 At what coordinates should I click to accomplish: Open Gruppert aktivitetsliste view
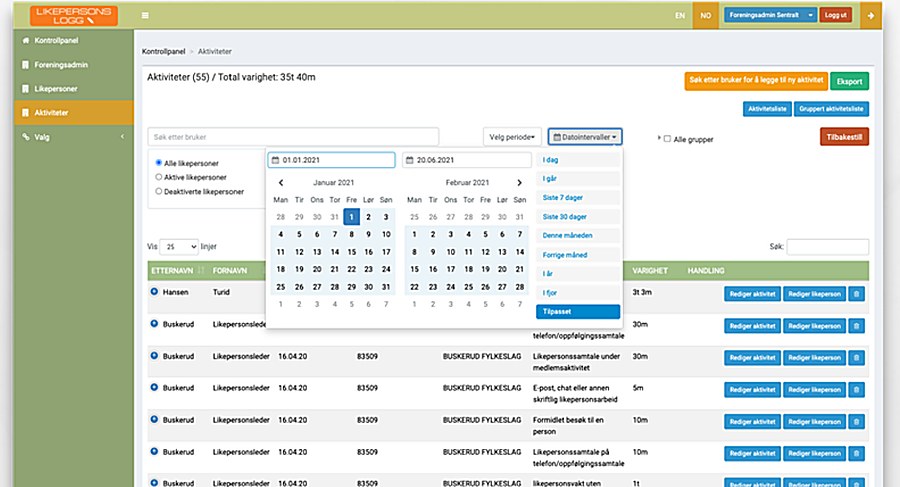pyautogui.click(x=831, y=109)
